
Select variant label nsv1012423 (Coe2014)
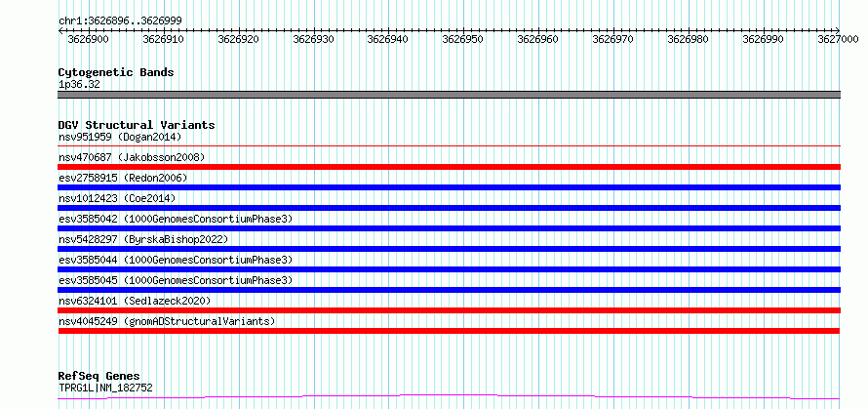click(117, 198)
